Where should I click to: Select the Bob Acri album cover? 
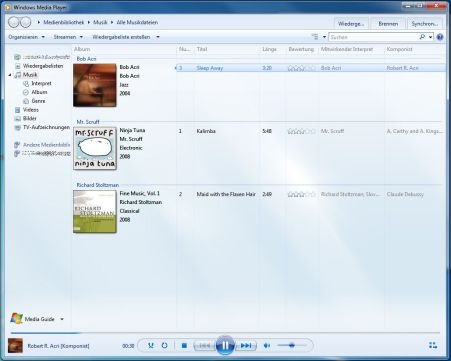click(x=95, y=85)
